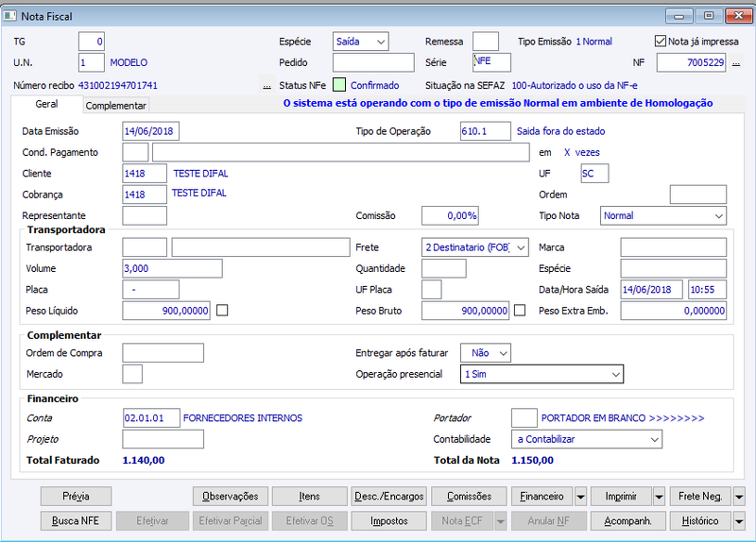This screenshot has height=542, width=756.
Task: Expand the arrow next to Frete Neg. button
Action: 739,497
